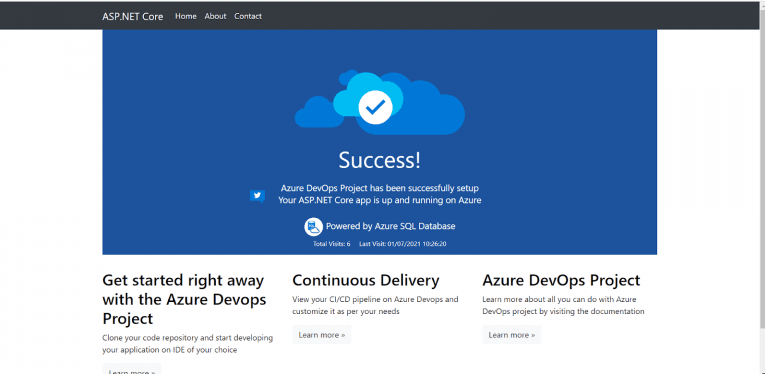
Task: Click 'View your CI/CD pipeline' description text
Action: point(375,305)
